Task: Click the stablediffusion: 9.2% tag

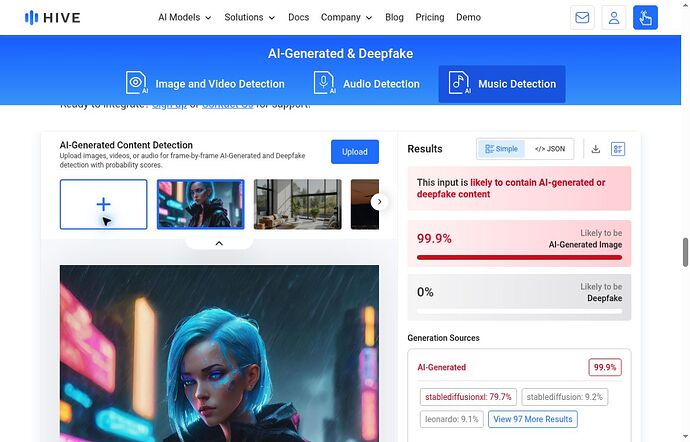Action: pos(565,397)
